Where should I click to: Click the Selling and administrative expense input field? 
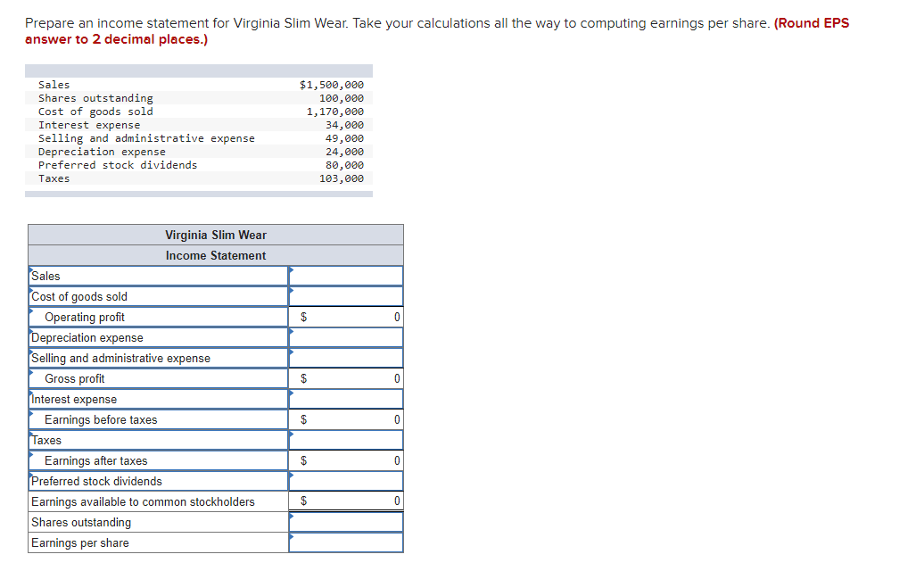pos(348,358)
